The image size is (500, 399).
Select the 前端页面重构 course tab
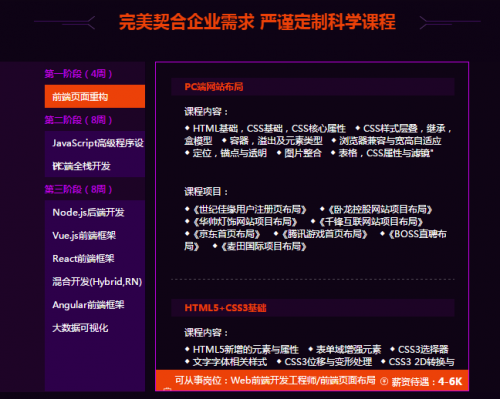95,96
